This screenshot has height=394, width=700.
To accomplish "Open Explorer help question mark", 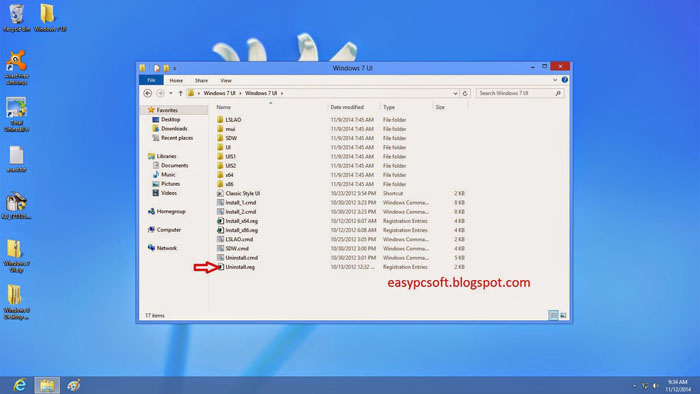I will pos(565,80).
